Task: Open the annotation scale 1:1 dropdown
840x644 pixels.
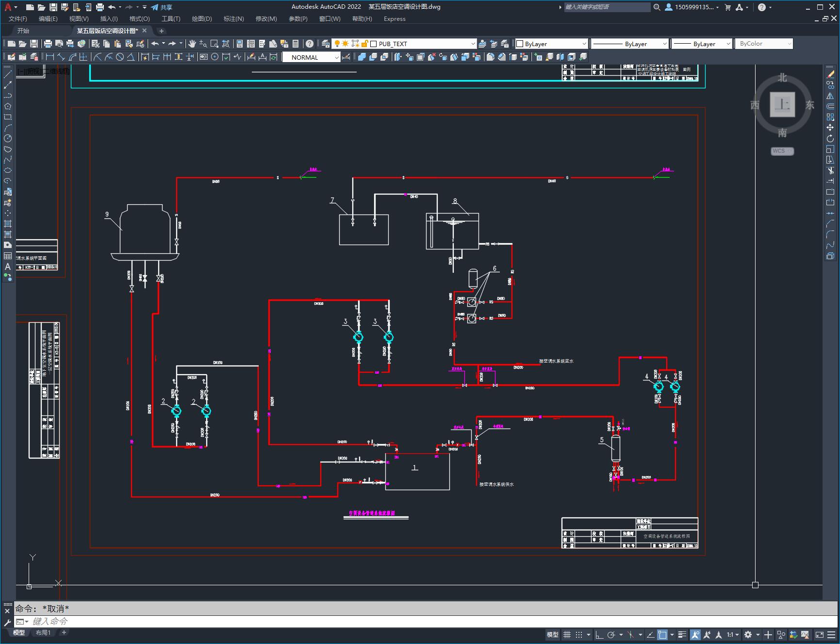Action: pyautogui.click(x=733, y=634)
